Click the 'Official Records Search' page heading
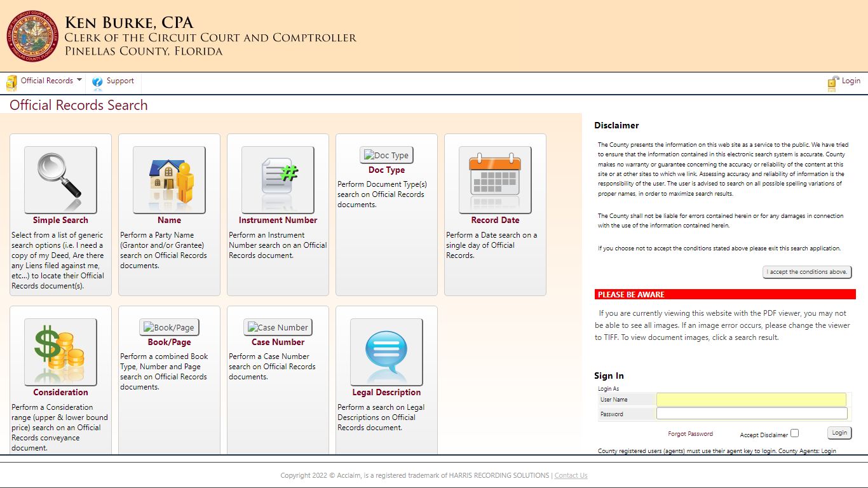Image resolution: width=868 pixels, height=488 pixels. tap(79, 105)
